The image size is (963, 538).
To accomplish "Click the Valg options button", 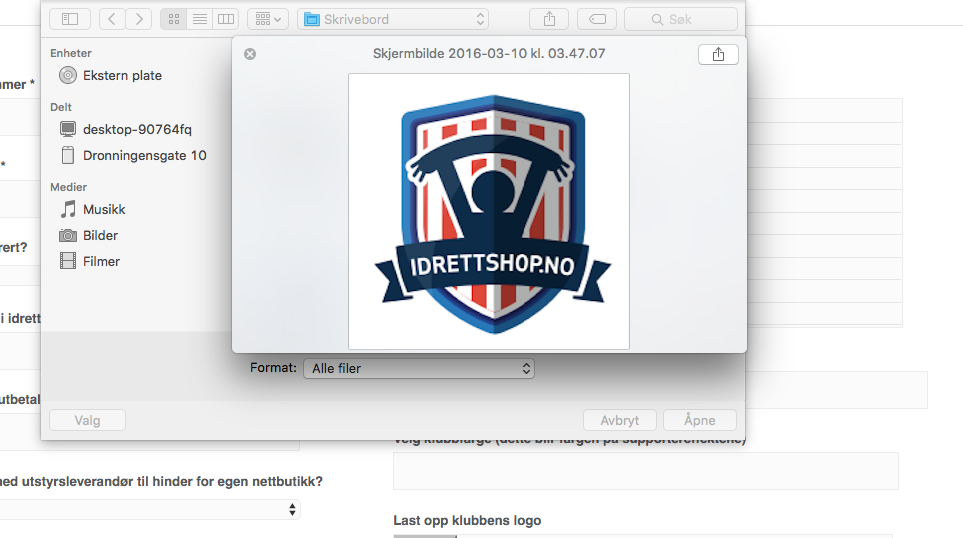I will pos(87,421).
